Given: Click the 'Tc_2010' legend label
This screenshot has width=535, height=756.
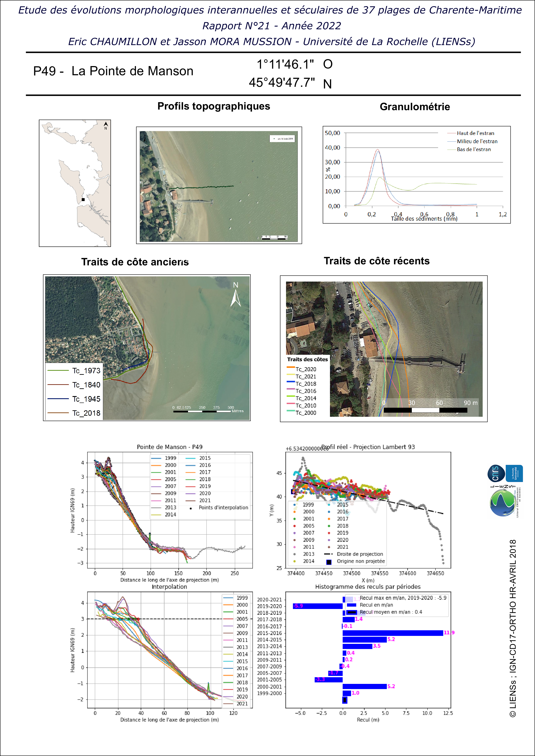Looking at the screenshot, I should [x=306, y=405].
